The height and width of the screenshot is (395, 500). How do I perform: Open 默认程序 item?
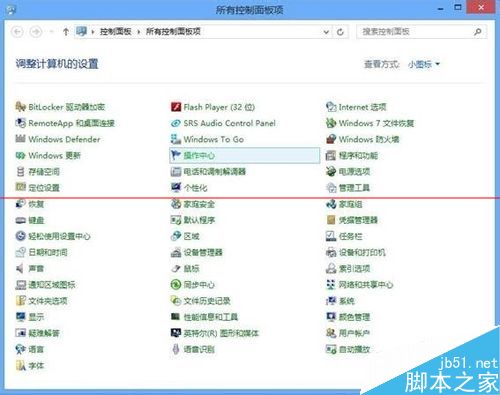click(x=193, y=220)
